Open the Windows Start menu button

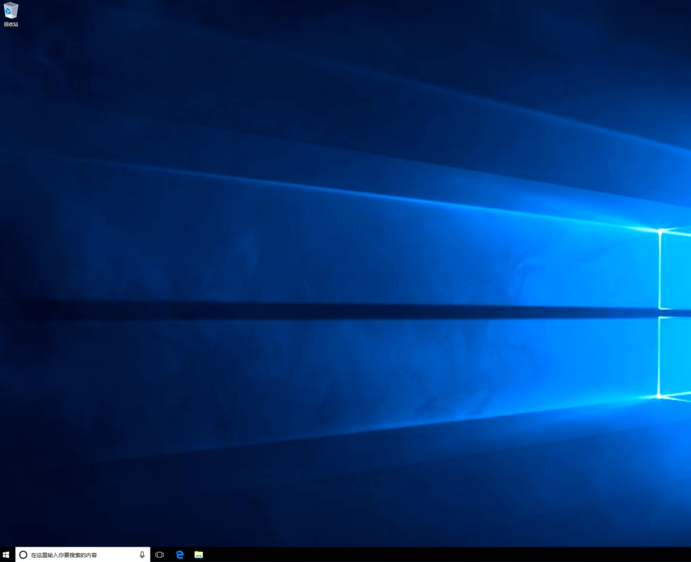[x=7, y=554]
